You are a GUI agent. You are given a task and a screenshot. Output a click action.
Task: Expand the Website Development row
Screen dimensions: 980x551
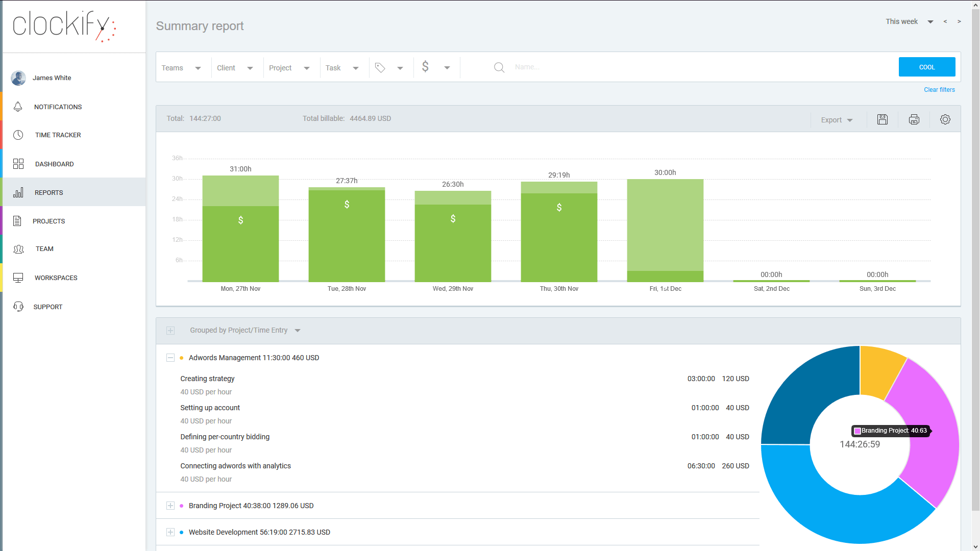(170, 532)
